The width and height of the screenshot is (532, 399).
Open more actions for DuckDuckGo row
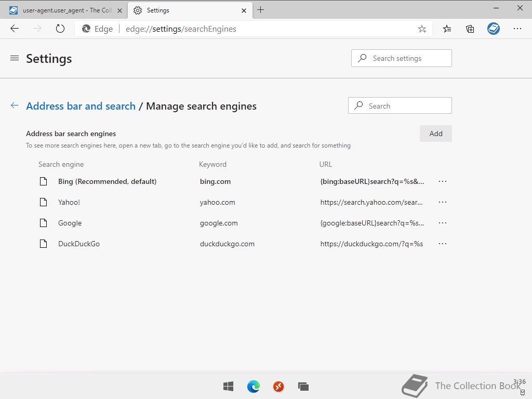pos(443,244)
